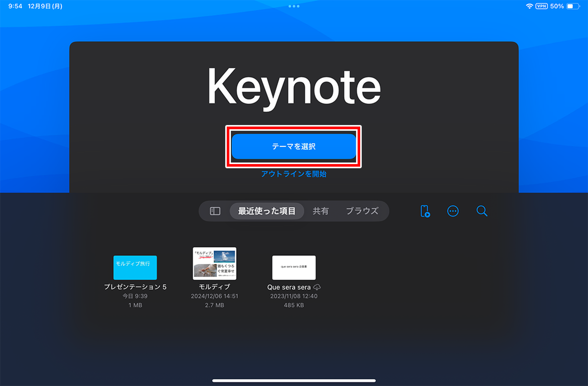The height and width of the screenshot is (386, 588).
Task: Tap the テーマを選択 button
Action: [294, 146]
